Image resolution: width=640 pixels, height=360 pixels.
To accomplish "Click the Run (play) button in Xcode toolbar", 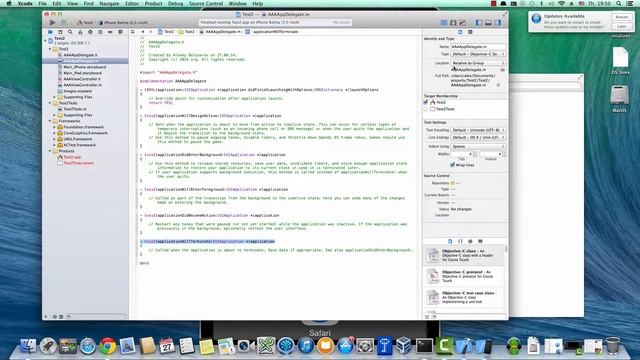I will point(52,22).
